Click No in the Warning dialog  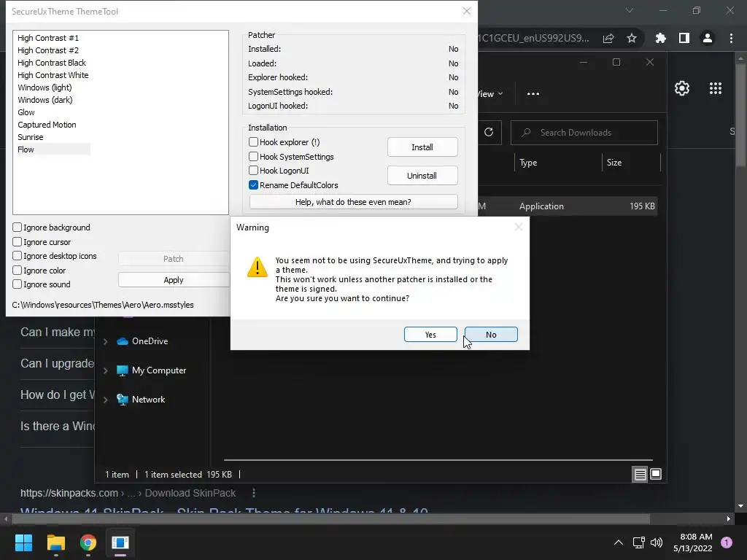(x=491, y=334)
